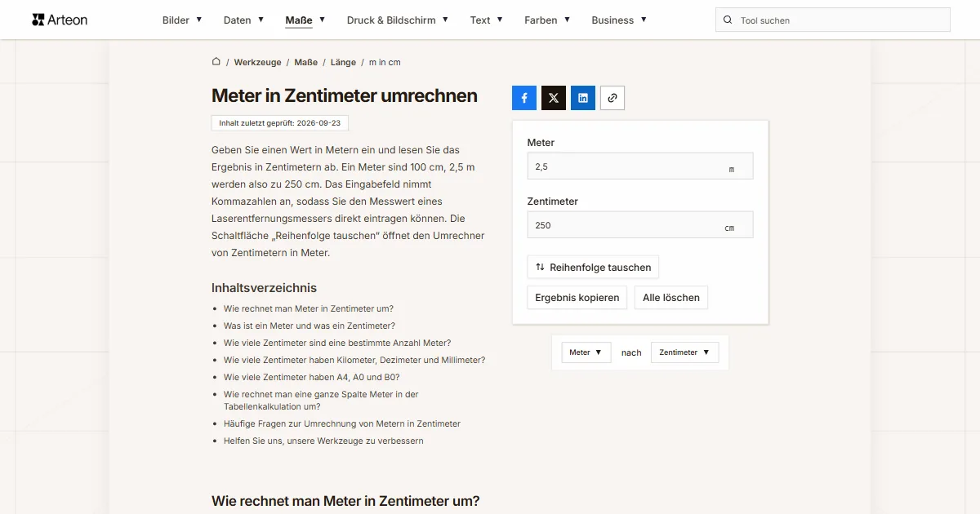This screenshot has width=980, height=514.
Task: Share page on Facebook
Action: pyautogui.click(x=524, y=98)
